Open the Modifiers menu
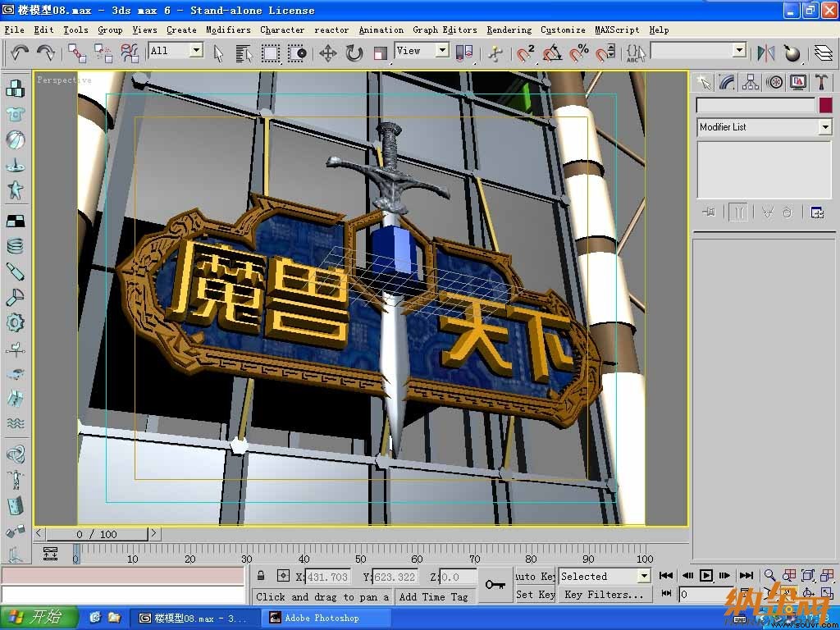The height and width of the screenshot is (630, 840). click(x=228, y=30)
